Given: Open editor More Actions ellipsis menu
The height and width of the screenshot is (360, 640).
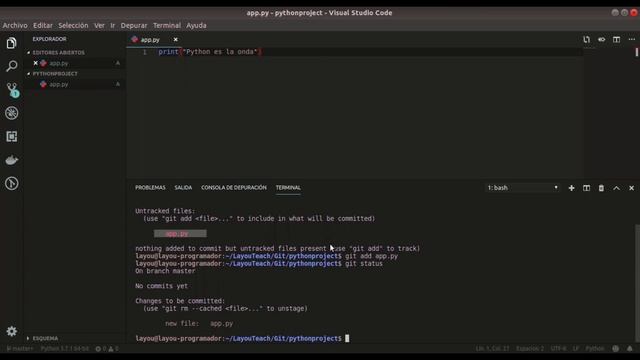Looking at the screenshot, I should coord(631,40).
